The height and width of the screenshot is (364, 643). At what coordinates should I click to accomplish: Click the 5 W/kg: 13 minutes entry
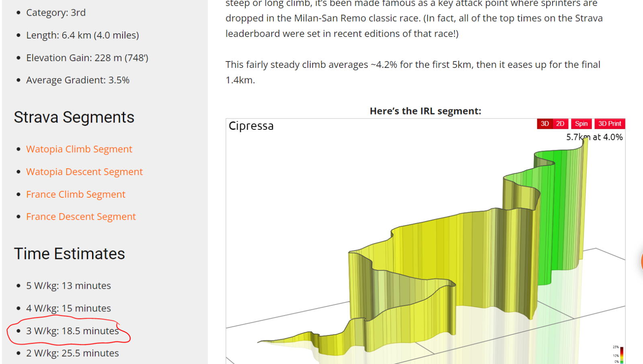(x=68, y=286)
